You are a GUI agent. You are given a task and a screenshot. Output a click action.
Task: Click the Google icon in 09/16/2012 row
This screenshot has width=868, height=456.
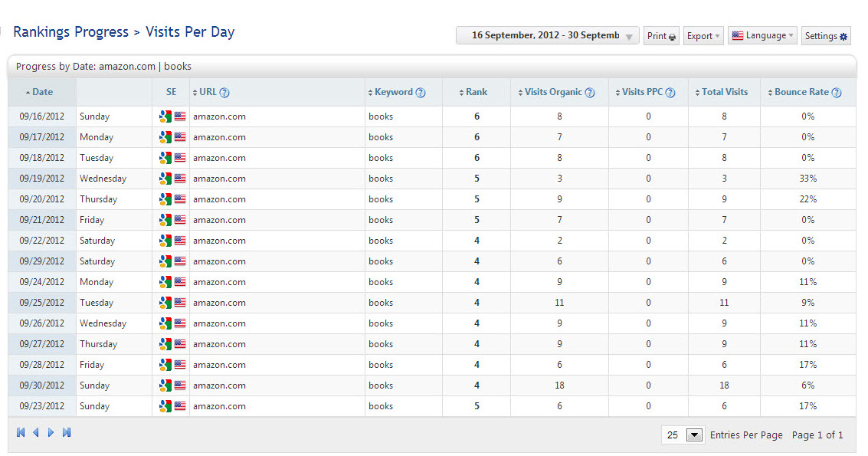[x=165, y=116]
